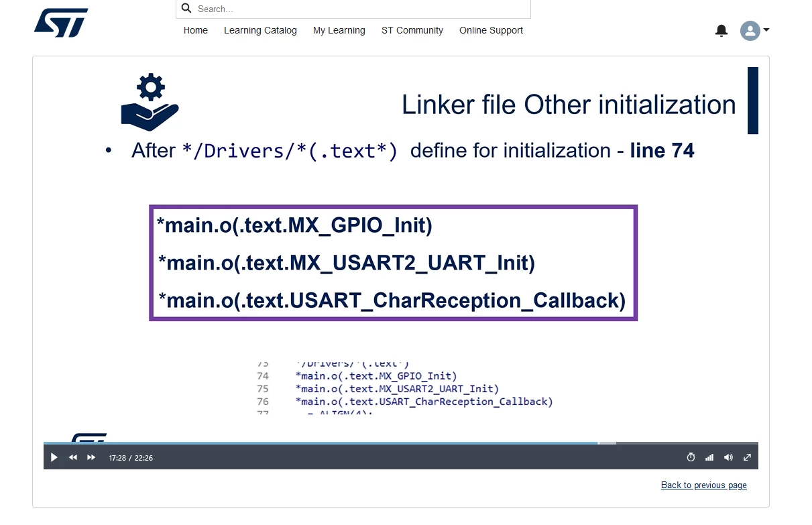This screenshot has width=812, height=525.
Task: Fast forward the video
Action: (x=92, y=457)
